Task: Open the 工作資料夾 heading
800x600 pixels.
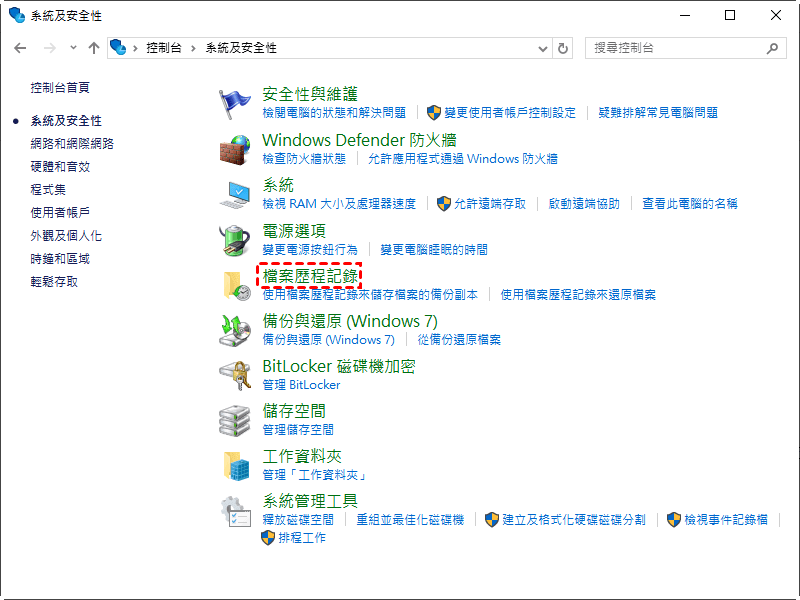Action: (302, 456)
